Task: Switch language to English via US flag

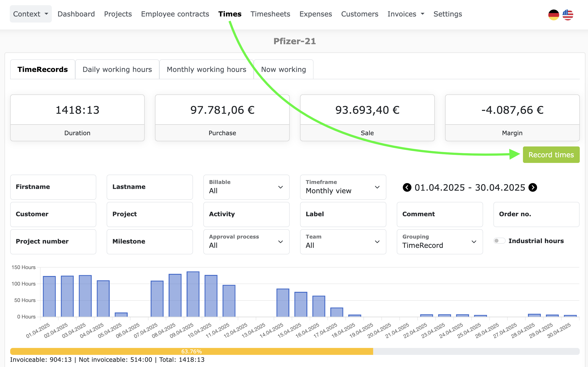Action: [x=568, y=15]
